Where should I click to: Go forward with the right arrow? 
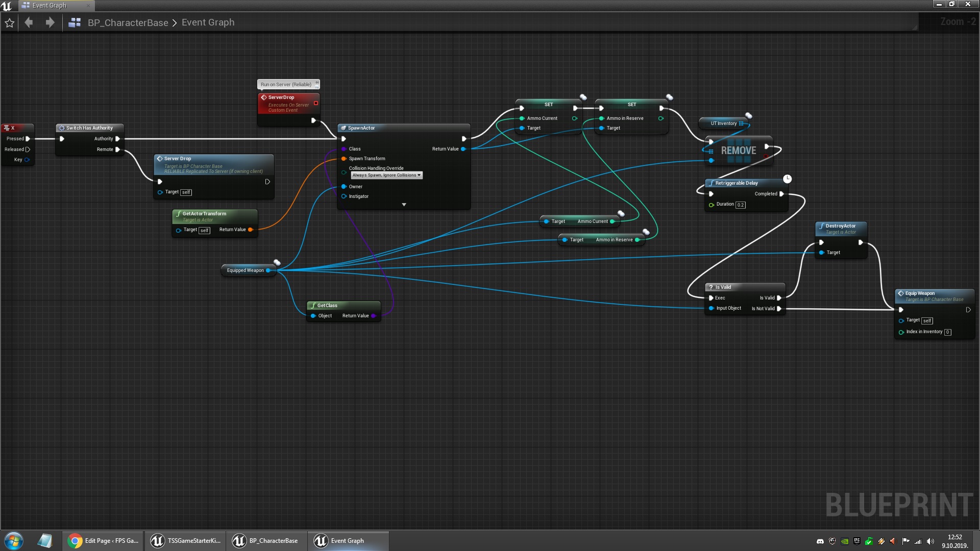point(50,22)
